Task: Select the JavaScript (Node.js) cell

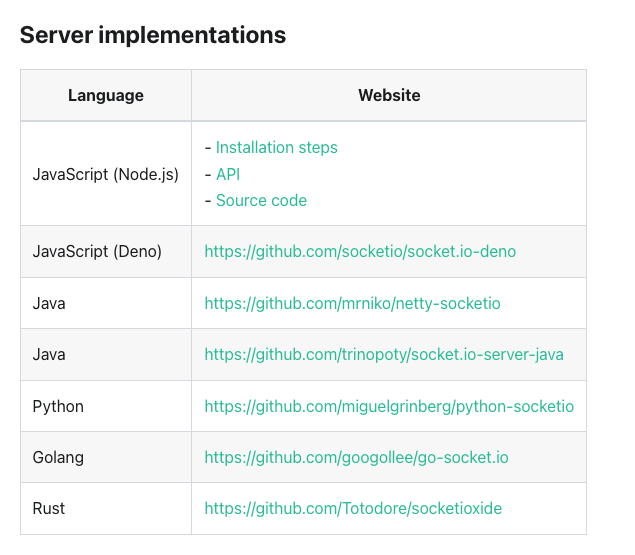Action: click(106, 174)
